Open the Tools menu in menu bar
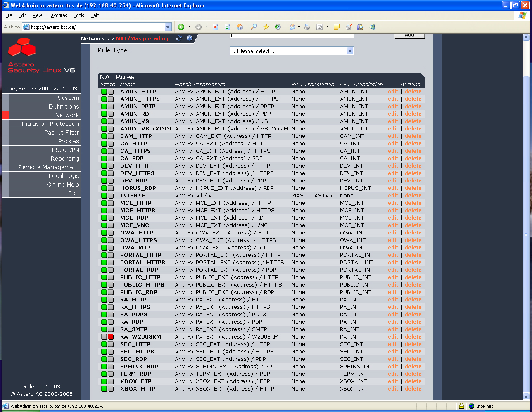 pyautogui.click(x=78, y=15)
